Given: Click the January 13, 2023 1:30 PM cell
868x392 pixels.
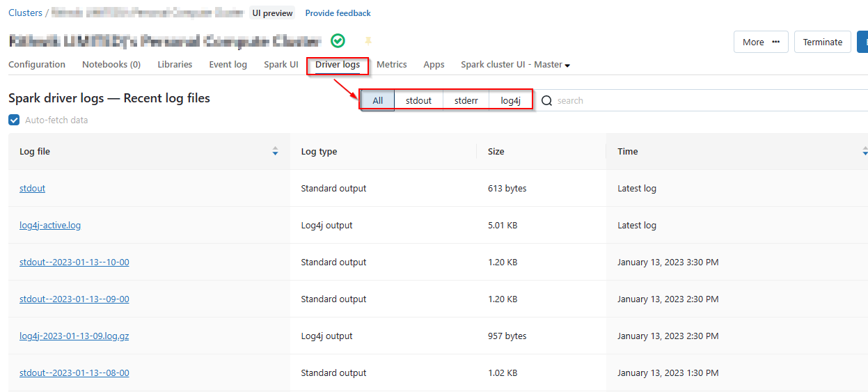Looking at the screenshot, I should [x=668, y=373].
